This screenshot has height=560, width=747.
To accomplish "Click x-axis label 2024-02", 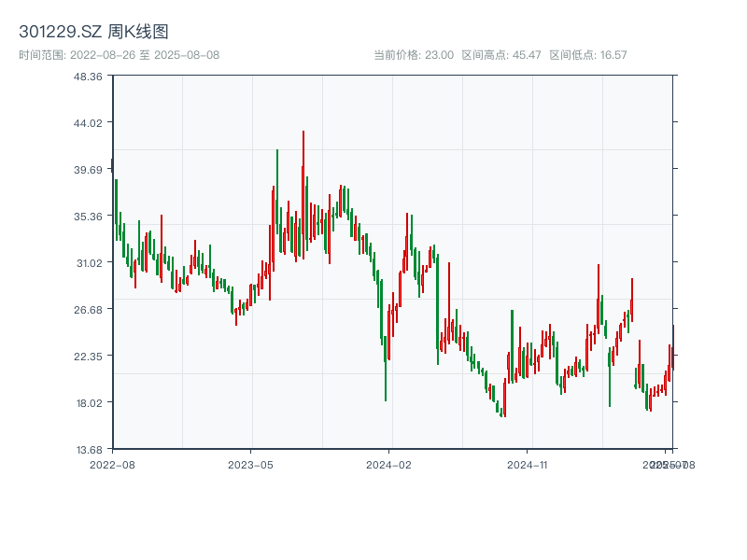I will (x=388, y=465).
